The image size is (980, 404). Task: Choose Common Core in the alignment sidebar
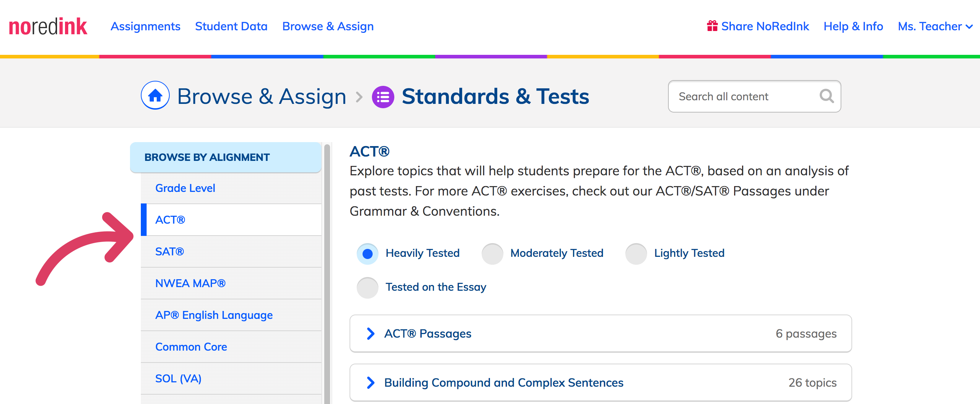pos(231,347)
